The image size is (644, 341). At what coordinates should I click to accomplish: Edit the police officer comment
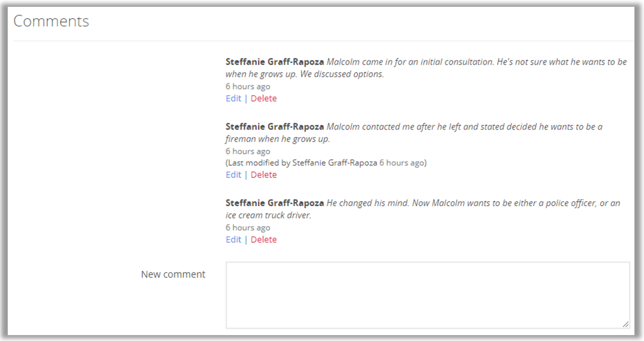click(233, 239)
